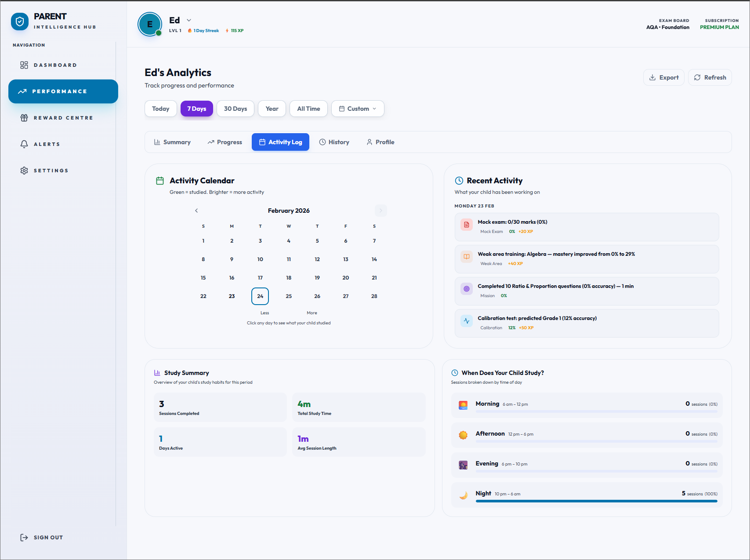Expand the Custom date range dropdown
This screenshot has height=560, width=750.
[x=358, y=109]
